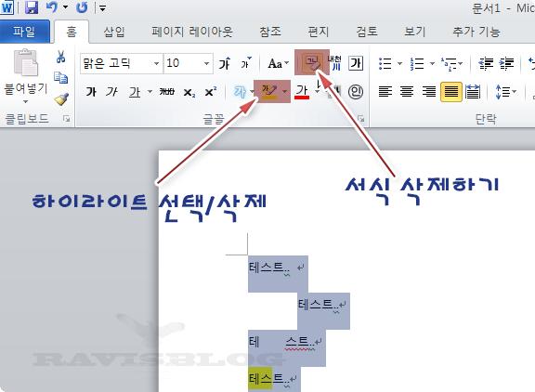
Task: Increase paragraph indent
Action: coord(507,63)
